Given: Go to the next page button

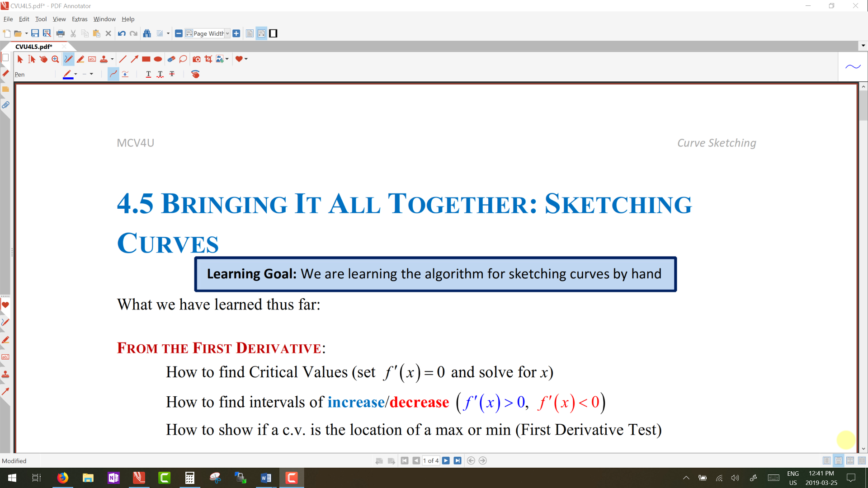Looking at the screenshot, I should click(x=446, y=460).
